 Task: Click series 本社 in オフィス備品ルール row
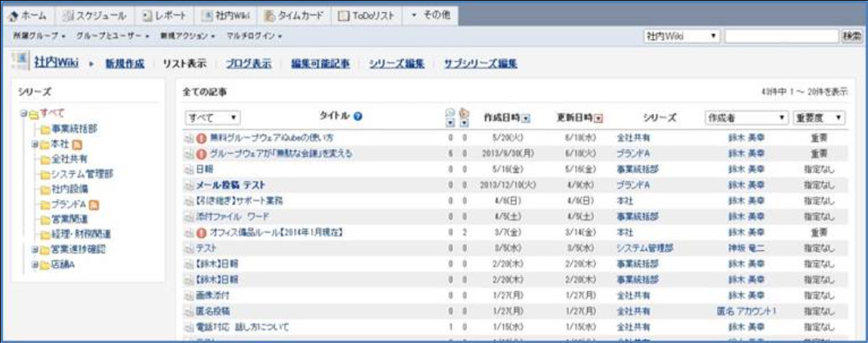tap(625, 233)
